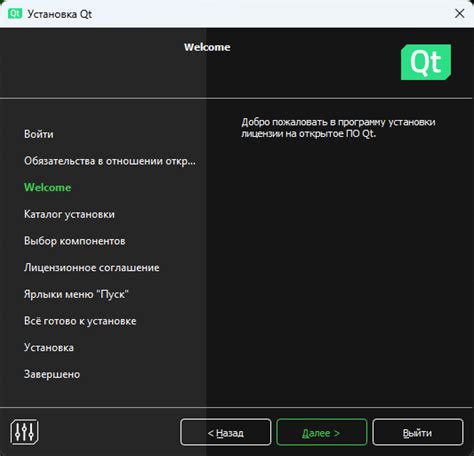
Task: Click the Выйти button
Action: click(418, 432)
